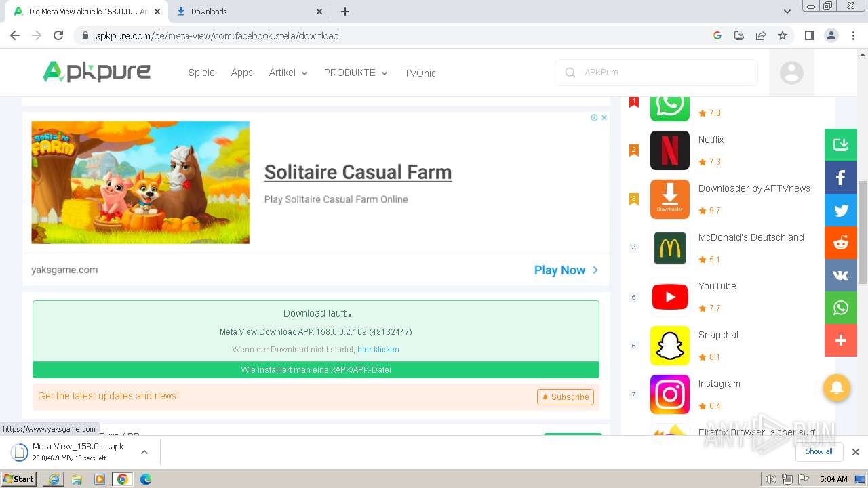Image resolution: width=868 pixels, height=488 pixels.
Task: Open the YouTube app icon
Action: [670, 297]
